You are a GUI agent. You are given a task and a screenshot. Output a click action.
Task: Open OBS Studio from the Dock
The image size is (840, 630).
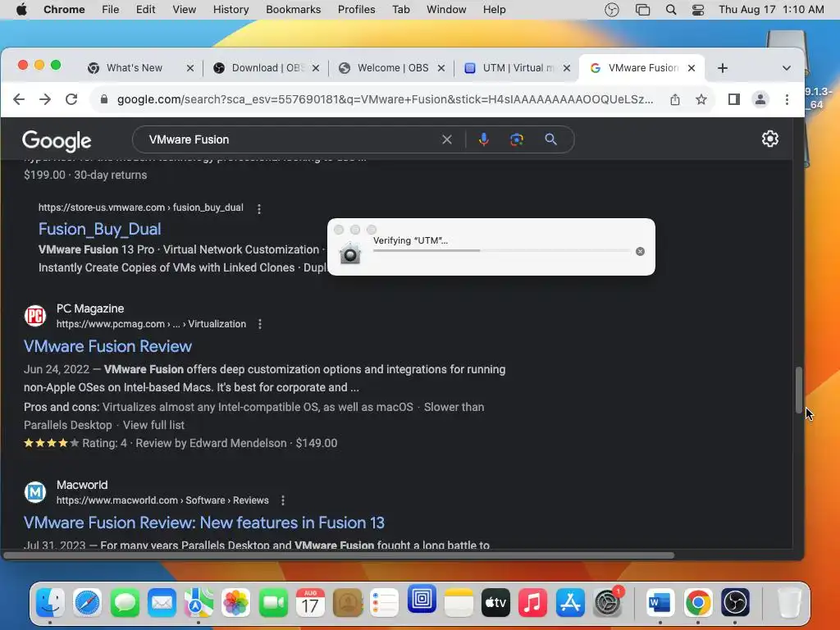point(735,603)
